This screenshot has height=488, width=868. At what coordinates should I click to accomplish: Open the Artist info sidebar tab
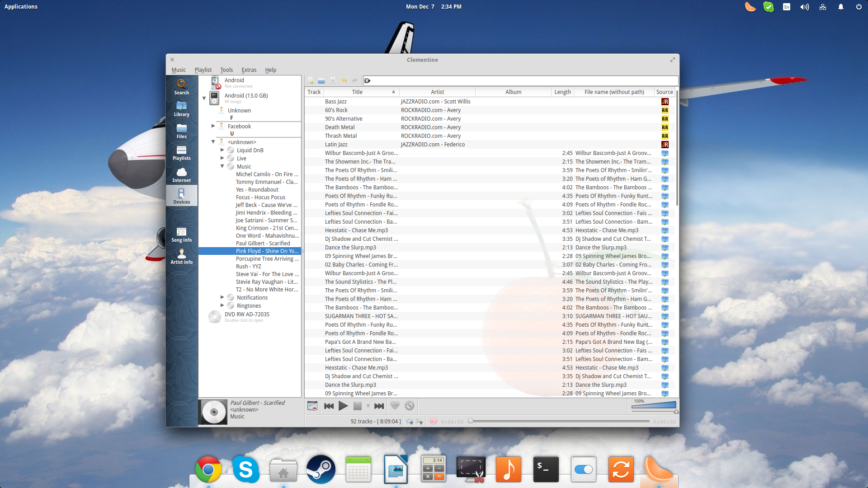[181, 257]
